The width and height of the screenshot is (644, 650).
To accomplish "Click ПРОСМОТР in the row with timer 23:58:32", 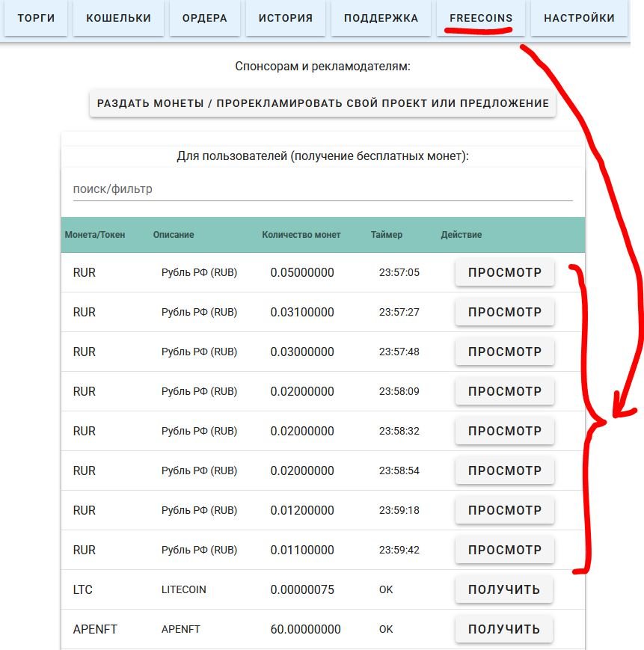I will [504, 431].
